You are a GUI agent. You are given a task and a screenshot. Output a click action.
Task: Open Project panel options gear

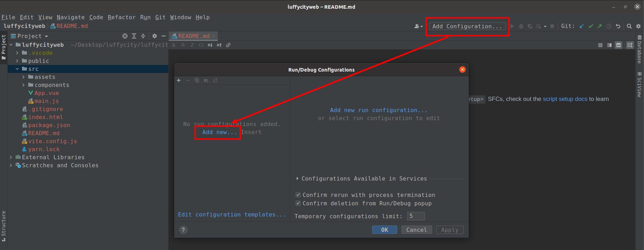tap(155, 36)
